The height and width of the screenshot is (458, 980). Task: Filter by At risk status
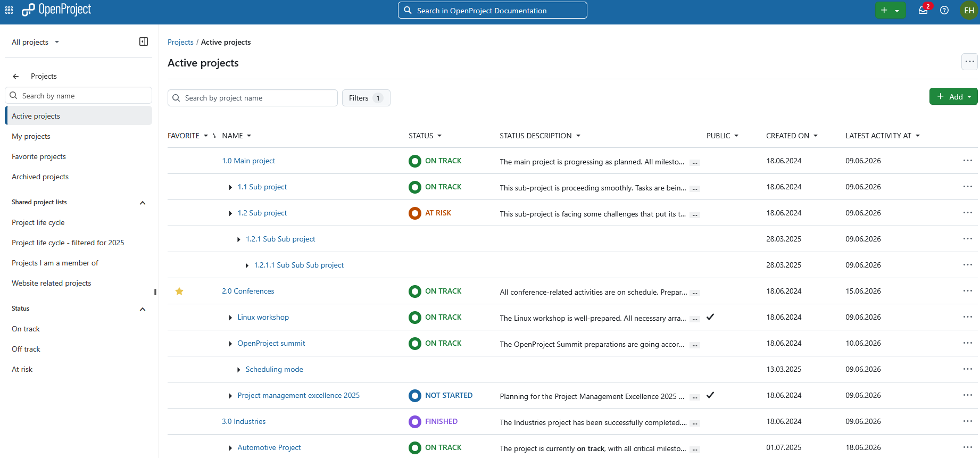point(22,369)
